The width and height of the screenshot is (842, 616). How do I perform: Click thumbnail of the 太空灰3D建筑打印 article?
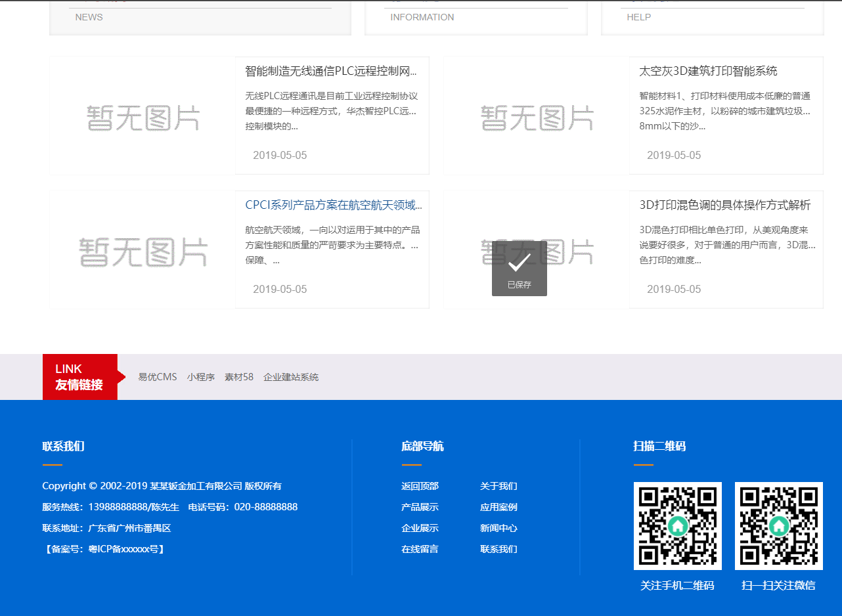537,116
